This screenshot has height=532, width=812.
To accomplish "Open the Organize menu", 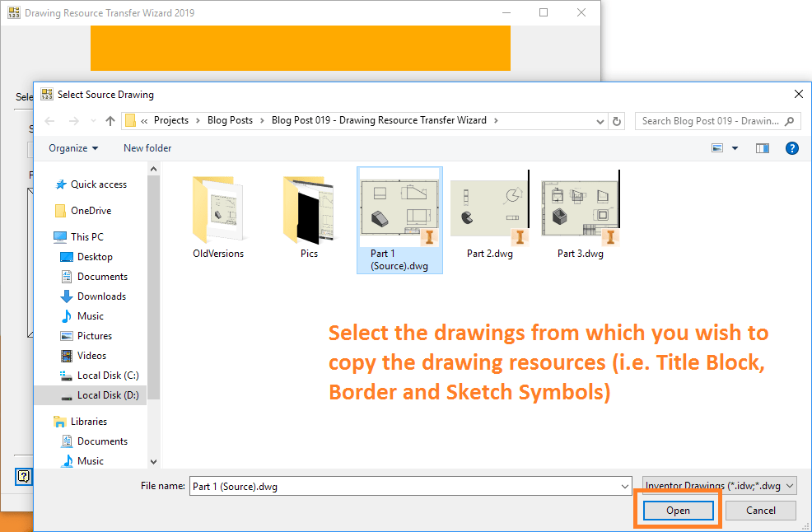I will coord(73,148).
